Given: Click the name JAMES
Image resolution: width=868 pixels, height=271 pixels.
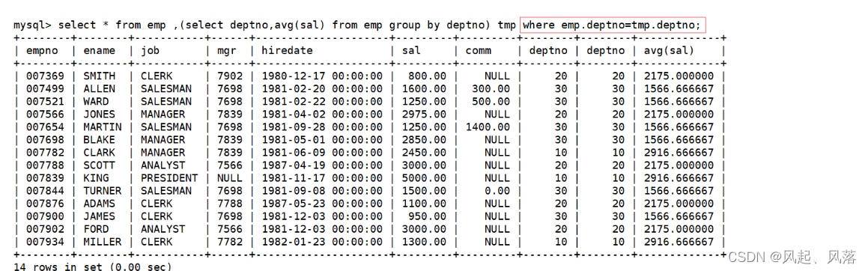Looking at the screenshot, I should click(99, 216).
